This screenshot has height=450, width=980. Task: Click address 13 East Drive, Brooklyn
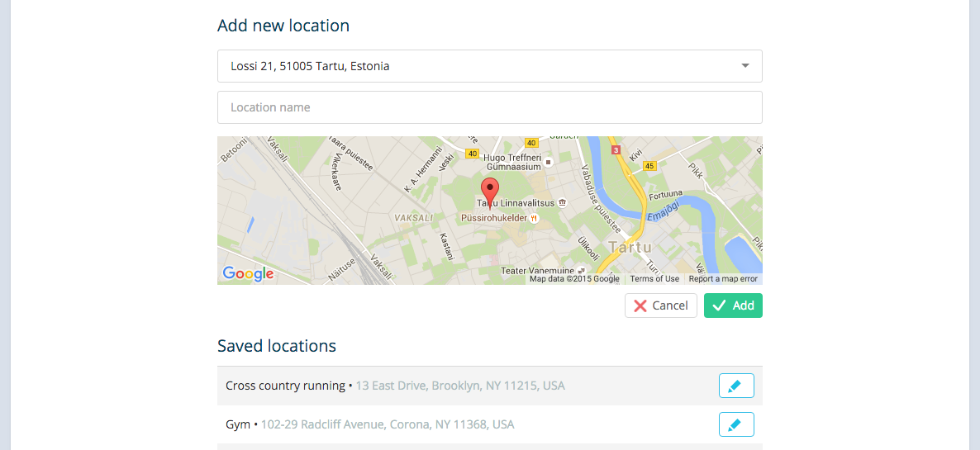point(460,386)
